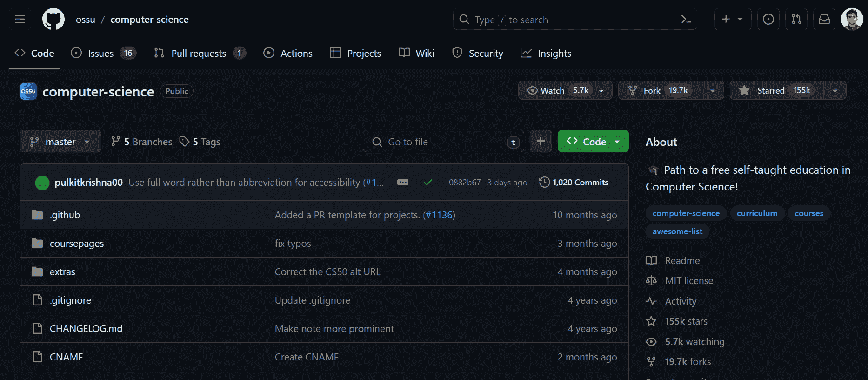The image size is (868, 380).
Task: Click the pulse icon beside Activity
Action: 651,301
